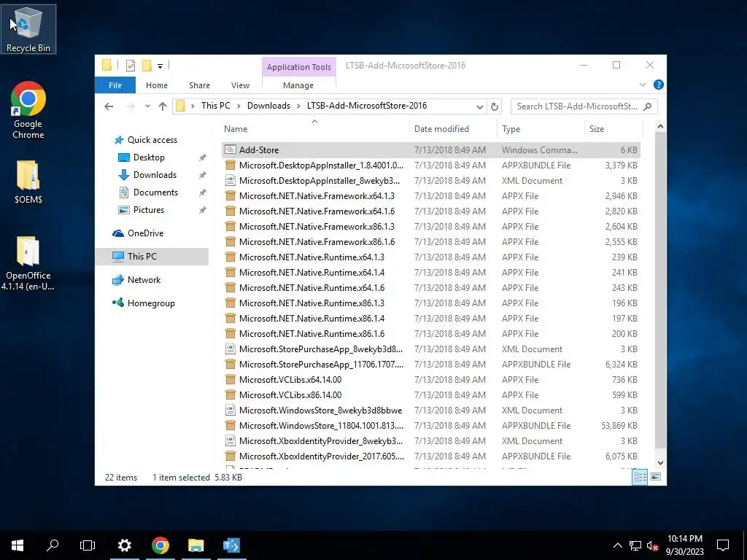Open Chrome from the taskbar
This screenshot has height=560, width=747.
click(x=160, y=545)
